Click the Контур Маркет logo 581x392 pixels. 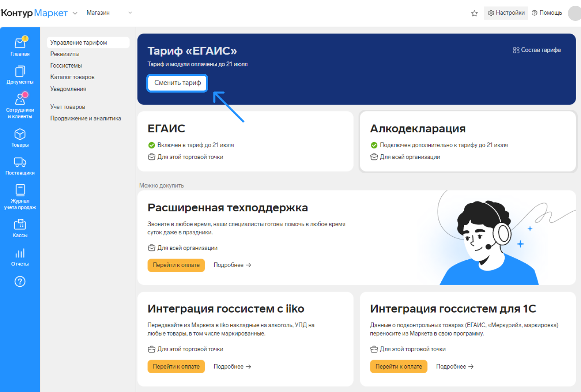click(x=34, y=13)
